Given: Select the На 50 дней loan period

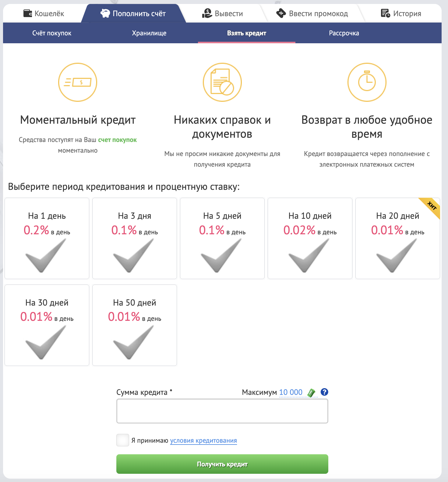Looking at the screenshot, I should pyautogui.click(x=135, y=325).
